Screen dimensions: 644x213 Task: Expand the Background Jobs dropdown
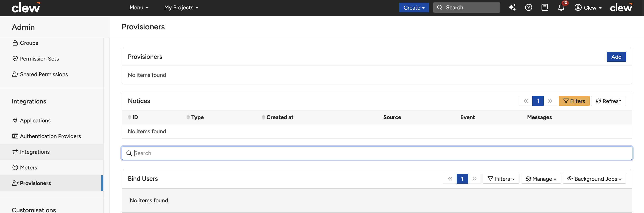pyautogui.click(x=594, y=179)
